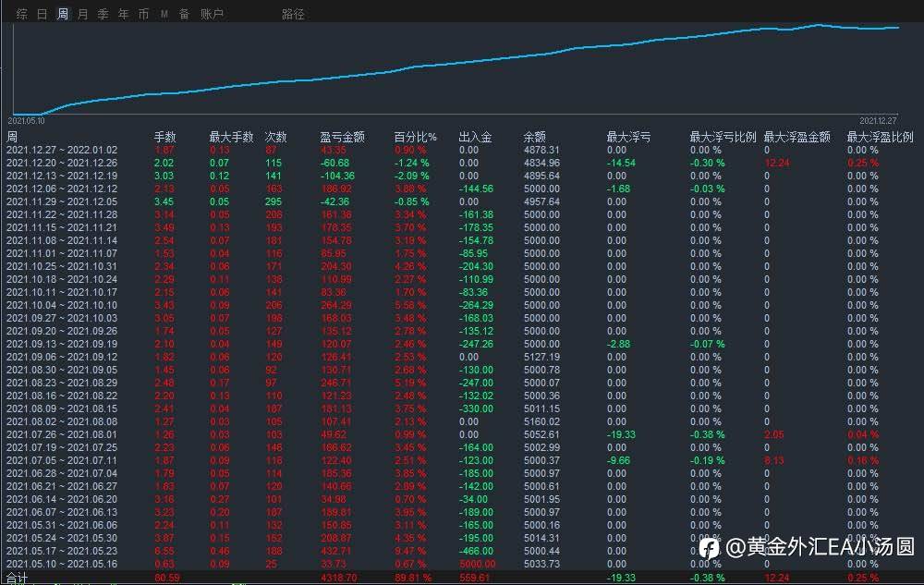Switch to the 综 summary tab
This screenshot has width=924, height=585.
pyautogui.click(x=22, y=14)
